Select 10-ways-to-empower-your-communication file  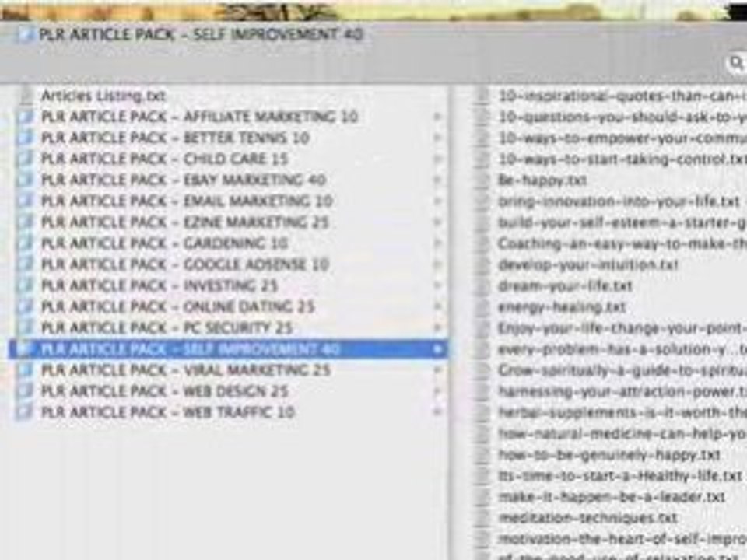tap(622, 138)
